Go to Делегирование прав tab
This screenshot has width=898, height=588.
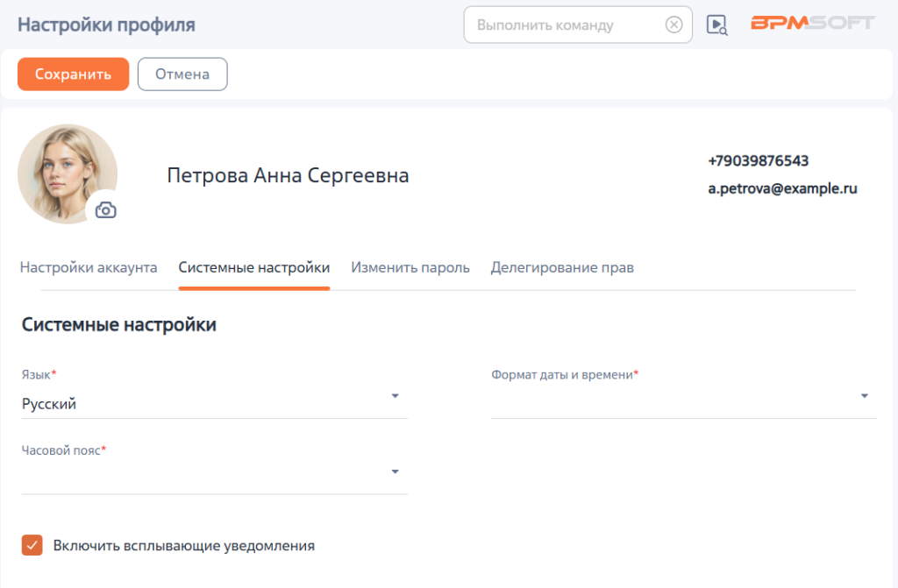coord(562,267)
